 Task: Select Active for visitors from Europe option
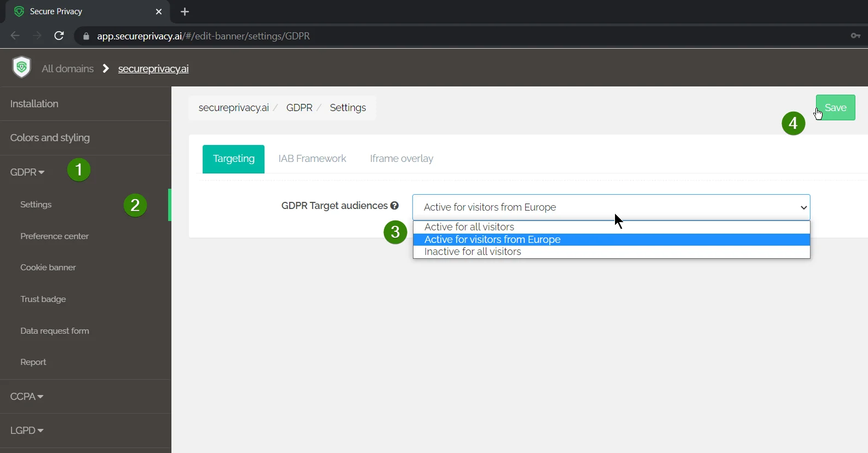coord(611,240)
